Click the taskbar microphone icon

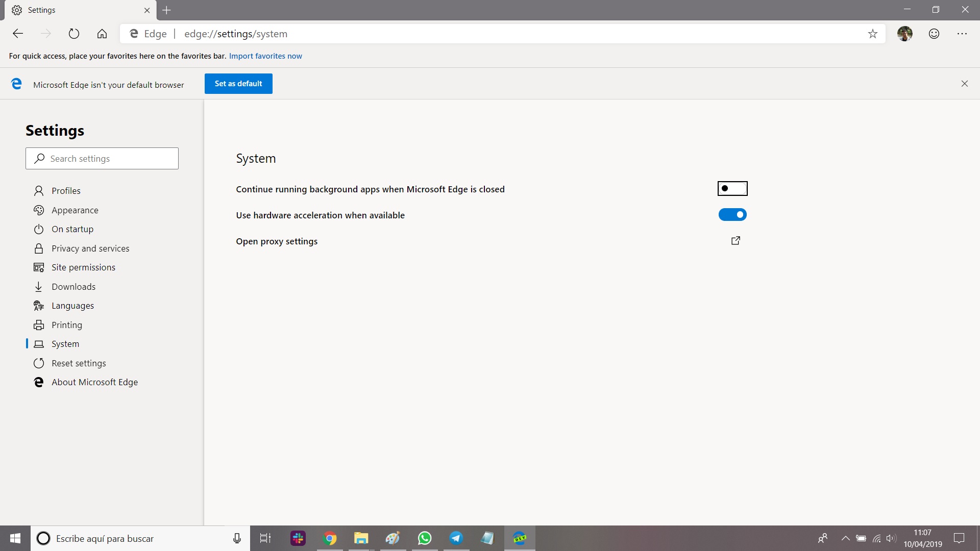[x=237, y=538]
